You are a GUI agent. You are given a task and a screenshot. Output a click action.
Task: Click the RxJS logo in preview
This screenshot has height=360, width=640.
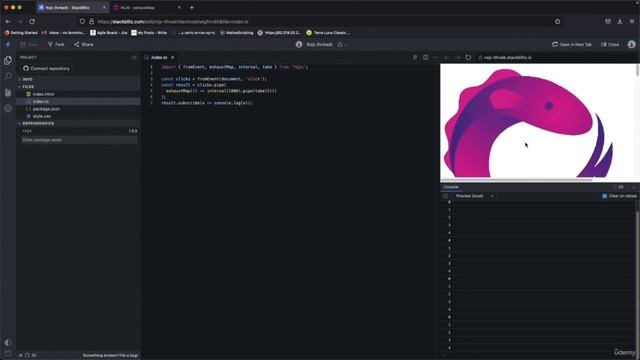[529, 124]
